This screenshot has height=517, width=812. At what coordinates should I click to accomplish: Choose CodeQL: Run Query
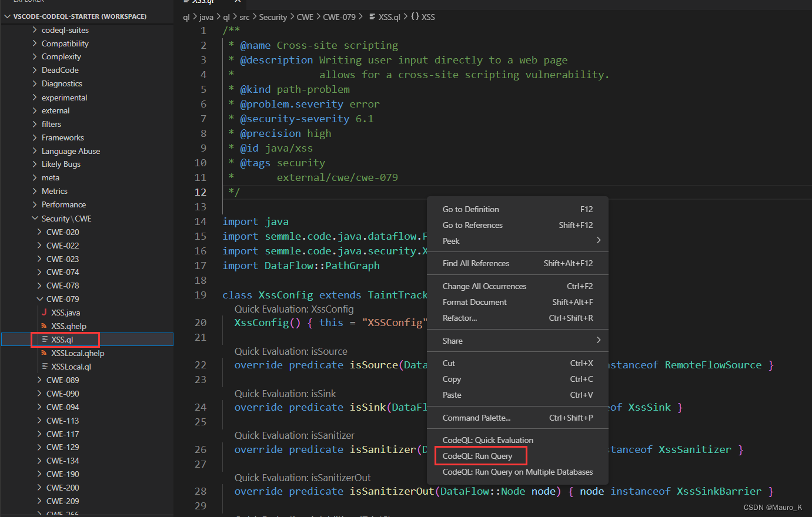(517, 456)
